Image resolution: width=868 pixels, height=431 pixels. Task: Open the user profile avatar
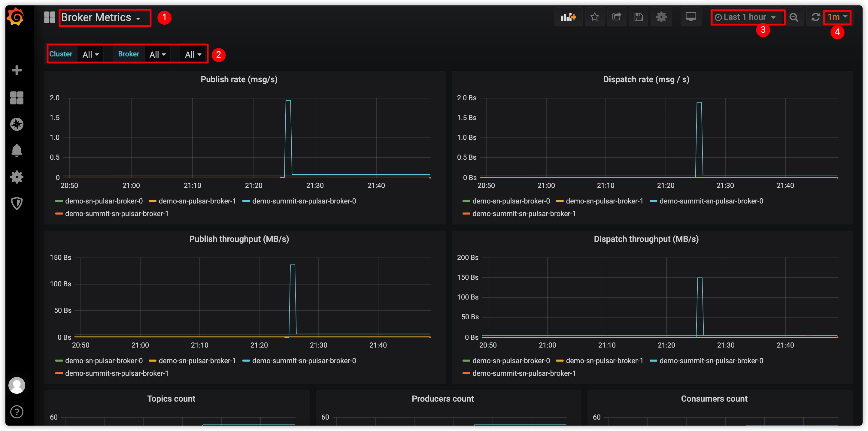pyautogui.click(x=17, y=385)
